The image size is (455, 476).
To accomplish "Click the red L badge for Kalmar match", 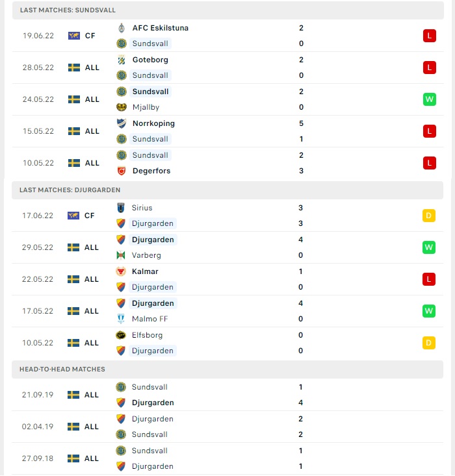I will point(429,279).
